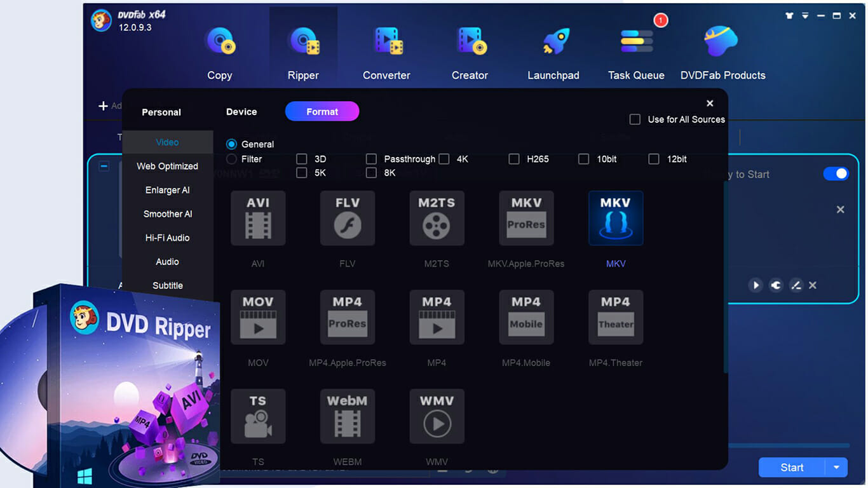
Task: Disable the blue task toggle switch
Action: click(836, 173)
